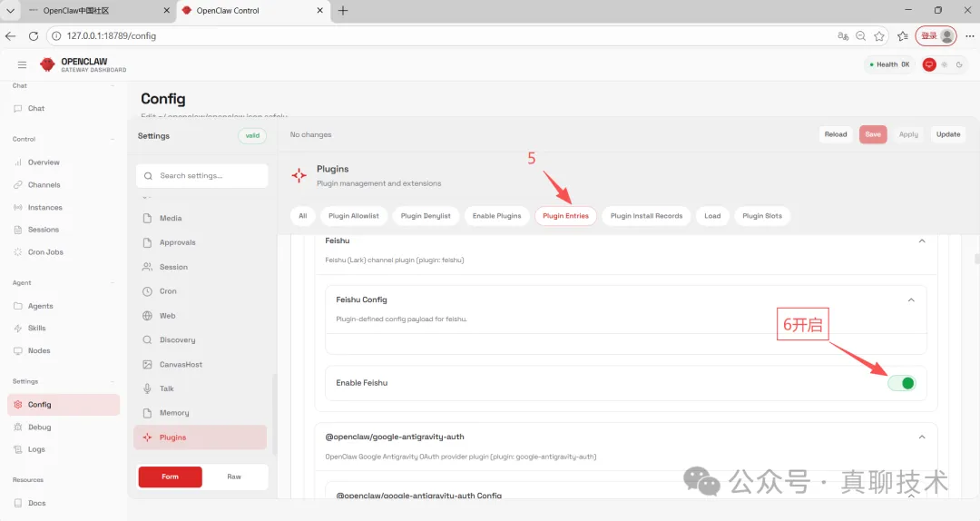Switch to Raw config view
The height and width of the screenshot is (521, 980).
coord(234,477)
